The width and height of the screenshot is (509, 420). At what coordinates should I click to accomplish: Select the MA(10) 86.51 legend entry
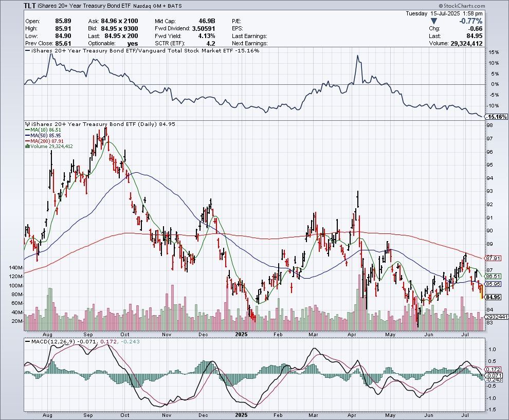click(43, 130)
